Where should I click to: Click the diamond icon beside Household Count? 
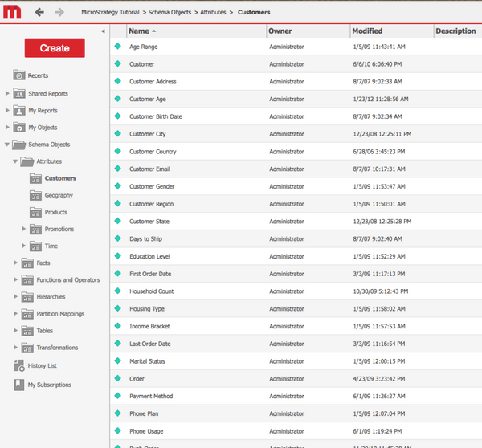[x=118, y=291]
